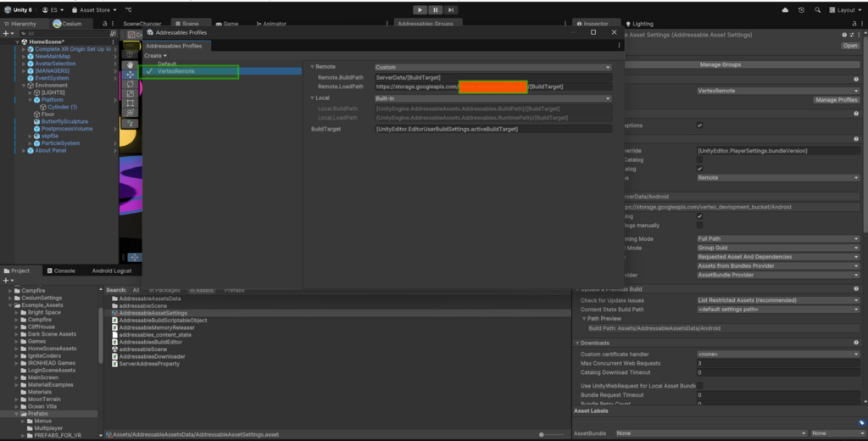Screen dimensions: 868x441
Task: Click the Step frame button
Action: [453, 9]
